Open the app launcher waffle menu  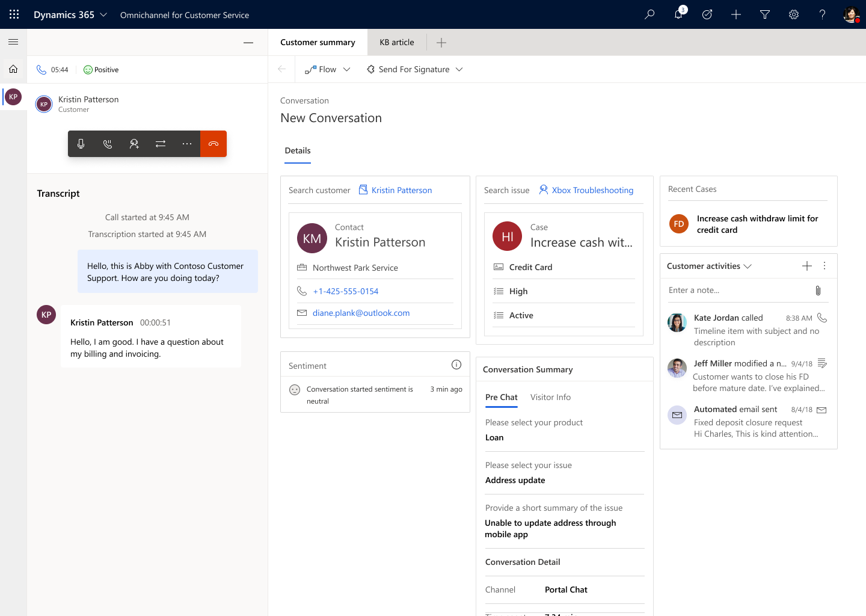tap(14, 14)
